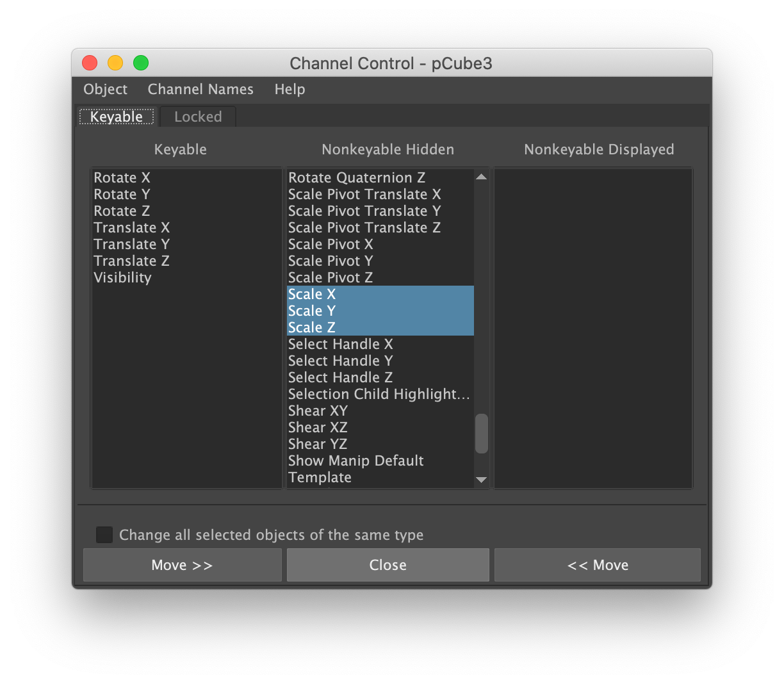Click the 'Move >>' button

pyautogui.click(x=182, y=565)
